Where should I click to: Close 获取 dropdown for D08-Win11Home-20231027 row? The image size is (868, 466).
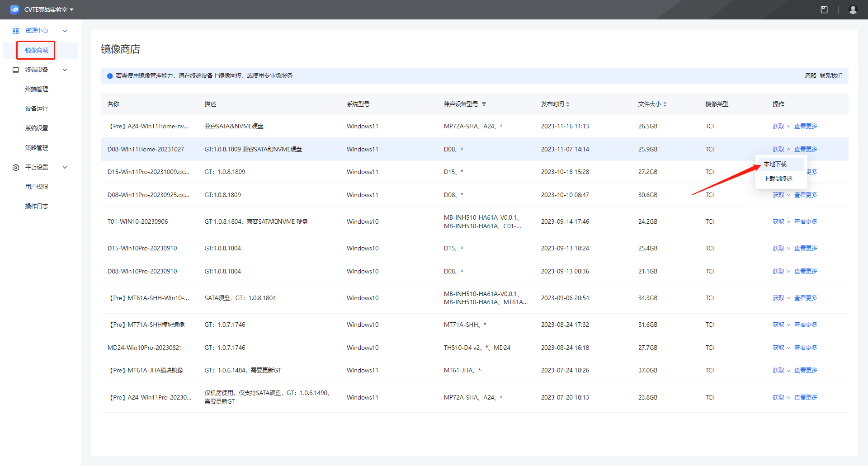click(x=781, y=150)
